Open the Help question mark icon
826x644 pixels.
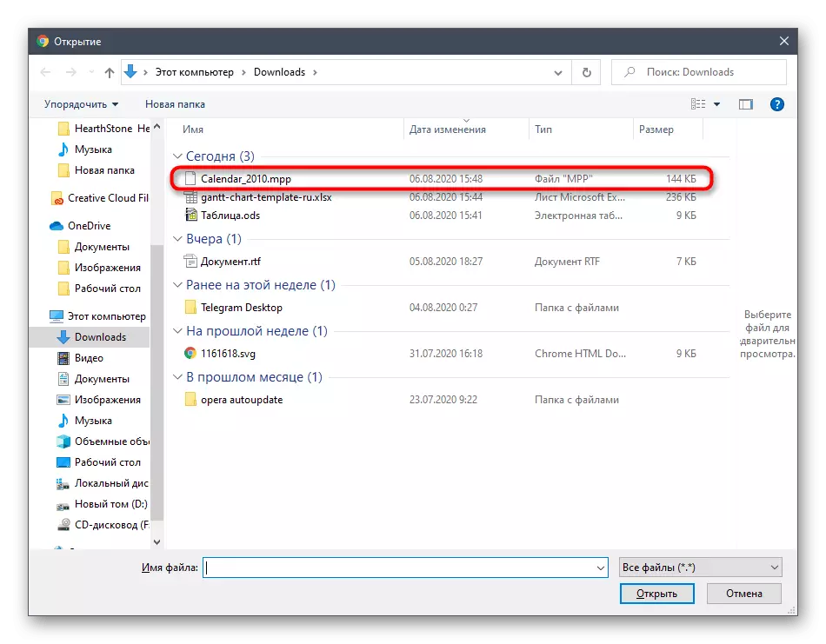tap(777, 104)
